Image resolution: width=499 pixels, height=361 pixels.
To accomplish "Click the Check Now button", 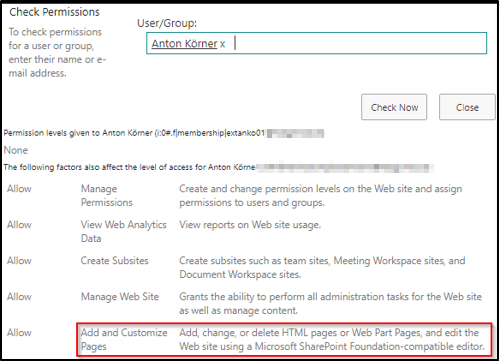I will point(394,107).
